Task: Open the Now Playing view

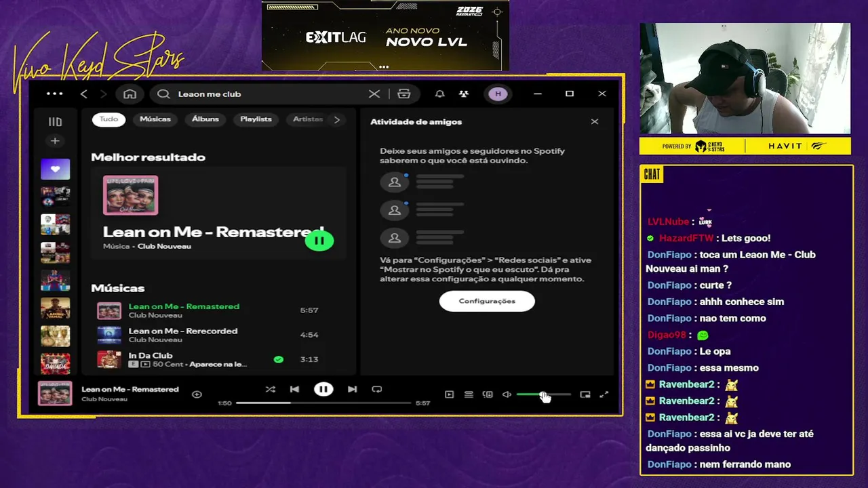Action: tap(449, 394)
